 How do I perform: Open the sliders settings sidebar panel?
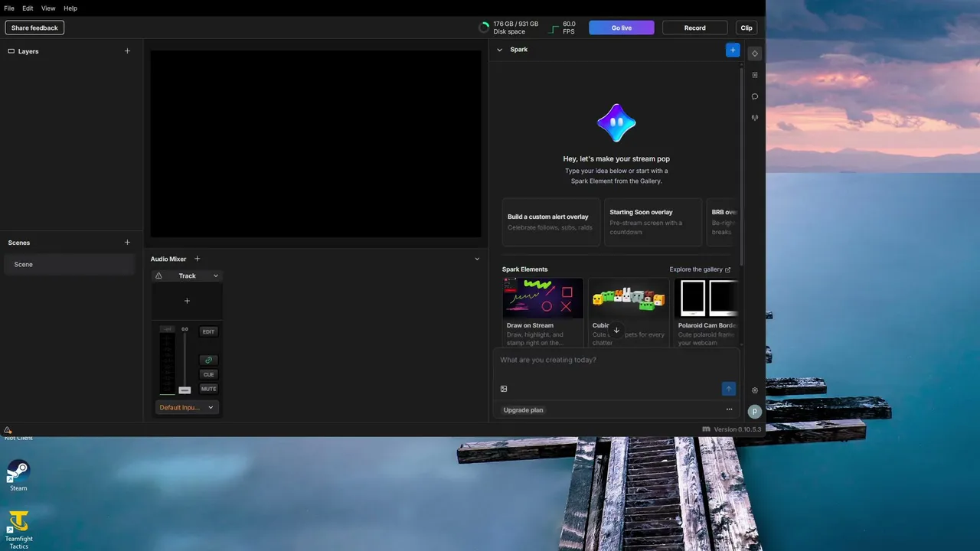[755, 75]
